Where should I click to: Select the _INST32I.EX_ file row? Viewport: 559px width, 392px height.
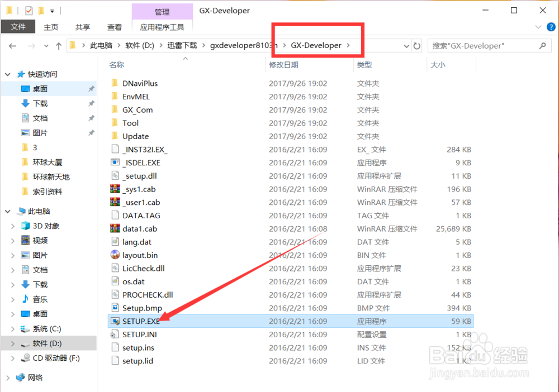(291, 149)
